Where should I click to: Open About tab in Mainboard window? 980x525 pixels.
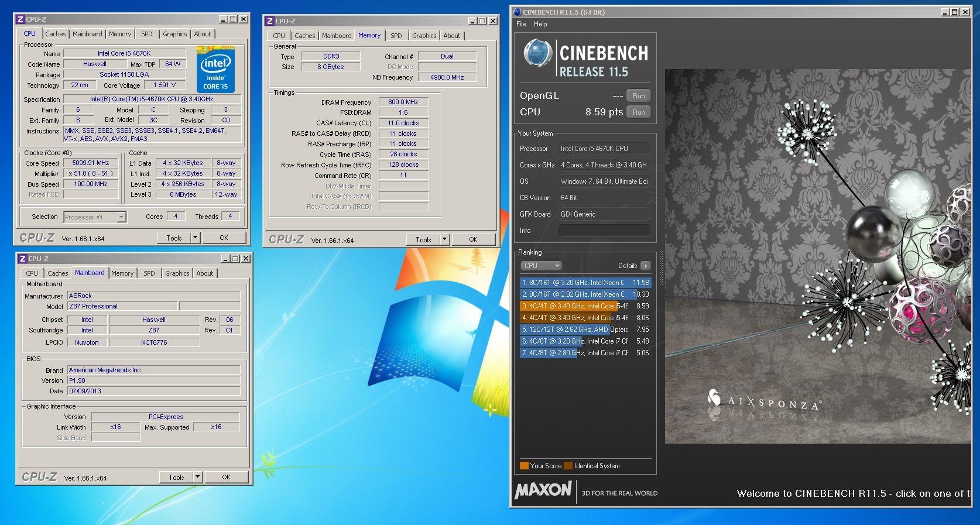click(x=205, y=273)
